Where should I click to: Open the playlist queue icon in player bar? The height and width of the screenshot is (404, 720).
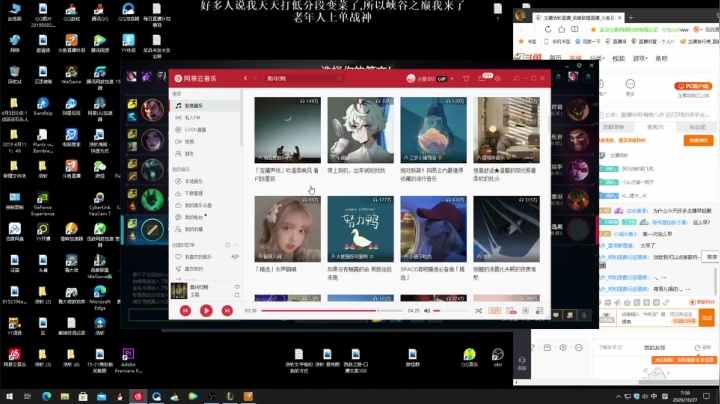[x=540, y=311]
